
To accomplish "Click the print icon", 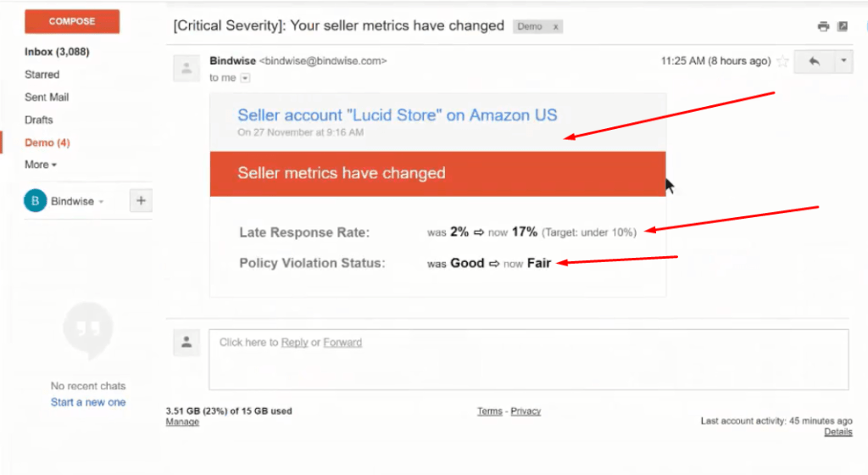I will coord(823,26).
